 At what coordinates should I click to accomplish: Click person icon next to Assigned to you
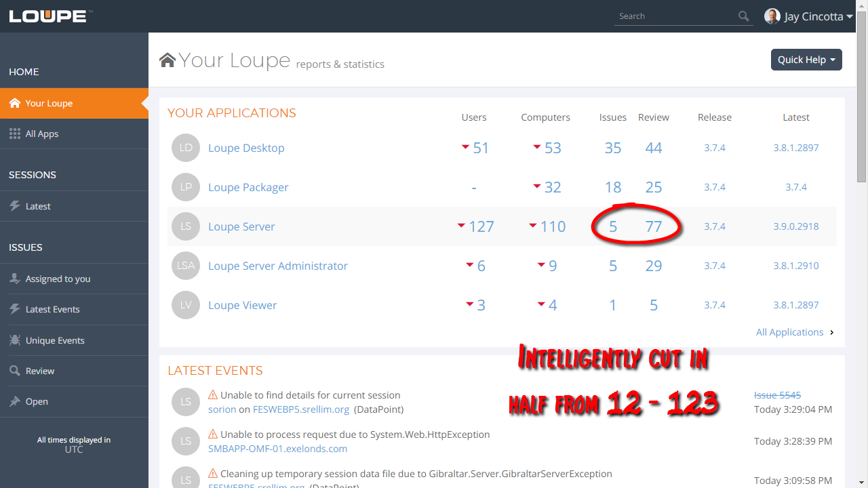click(x=14, y=279)
